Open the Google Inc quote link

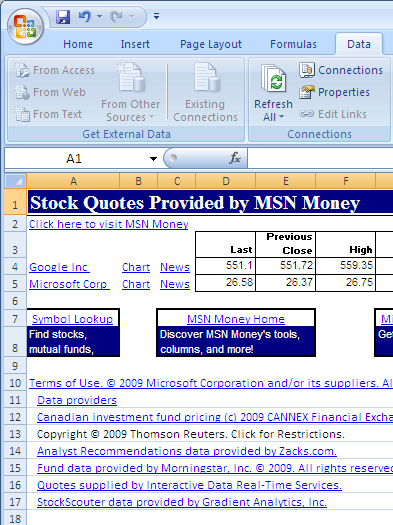(59, 267)
